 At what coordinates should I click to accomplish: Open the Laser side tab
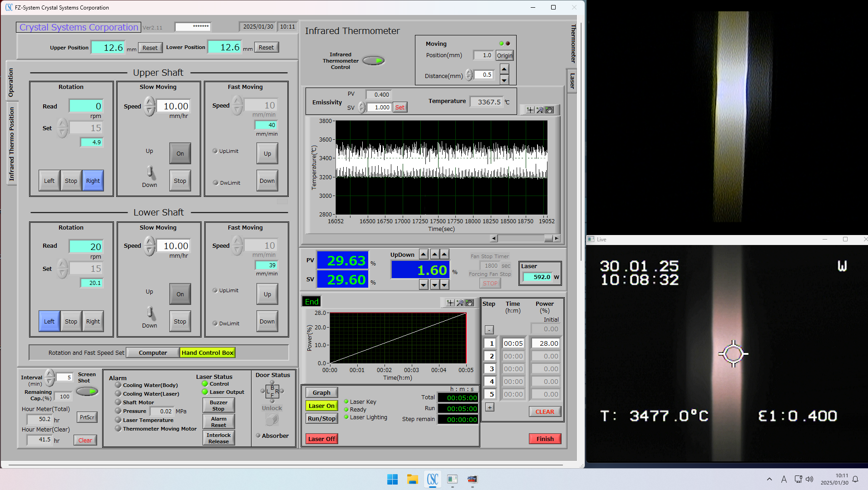tap(572, 81)
